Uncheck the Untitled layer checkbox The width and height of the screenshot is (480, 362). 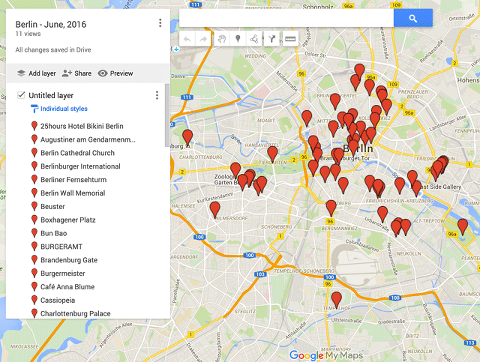[21, 95]
